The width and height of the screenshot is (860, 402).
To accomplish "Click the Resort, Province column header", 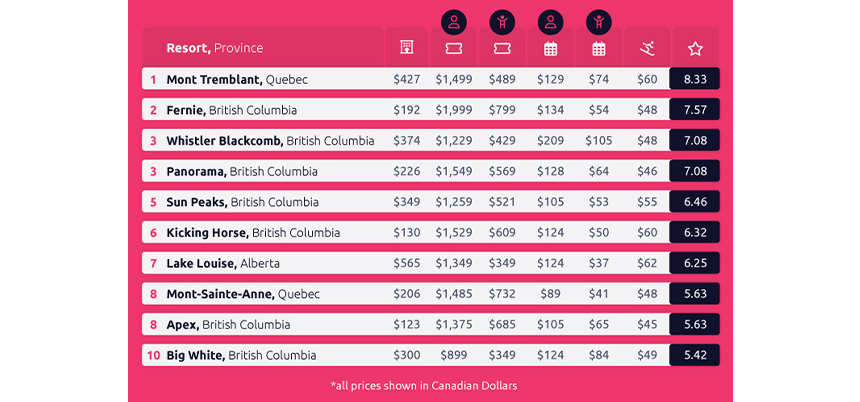I will (x=214, y=48).
